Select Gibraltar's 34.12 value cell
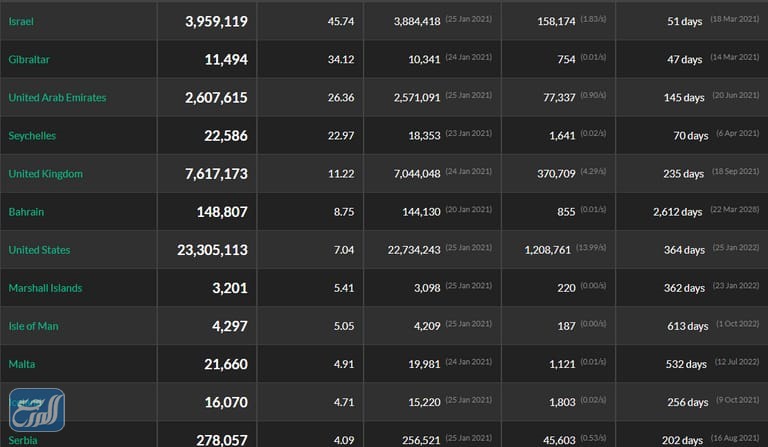 click(x=341, y=59)
